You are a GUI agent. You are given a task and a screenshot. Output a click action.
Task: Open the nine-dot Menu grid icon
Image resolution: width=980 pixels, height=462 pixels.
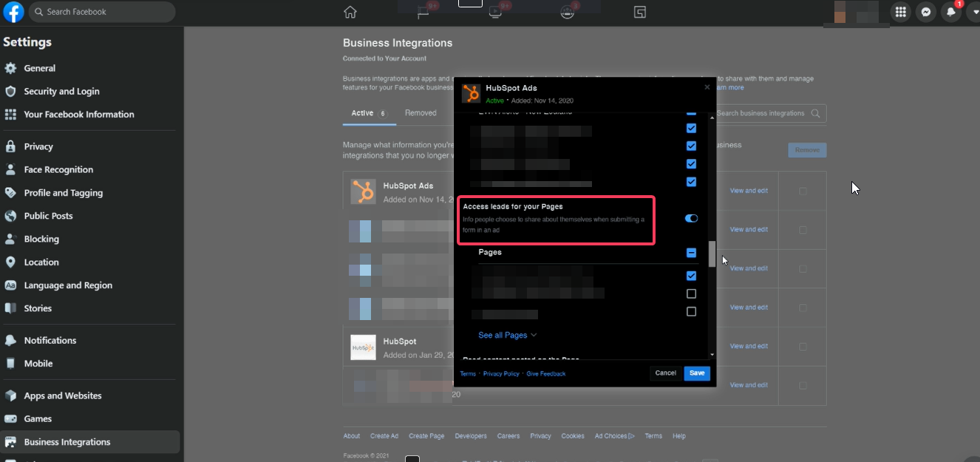tap(900, 12)
